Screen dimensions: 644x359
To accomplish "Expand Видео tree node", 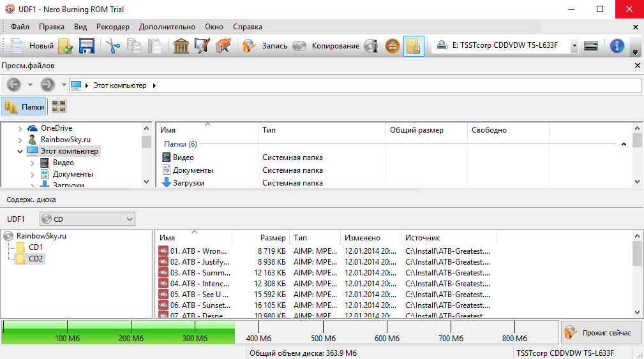I will tap(32, 163).
